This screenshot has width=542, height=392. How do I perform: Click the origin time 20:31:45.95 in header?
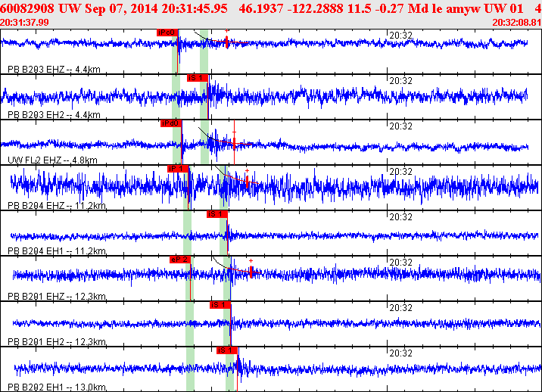[x=195, y=8]
